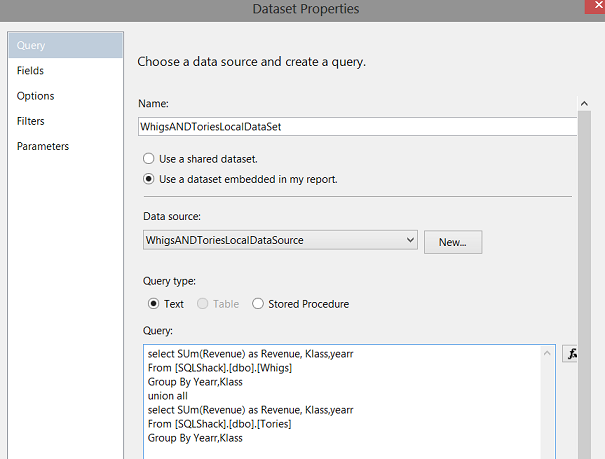Switch to the Parameters page

43,146
